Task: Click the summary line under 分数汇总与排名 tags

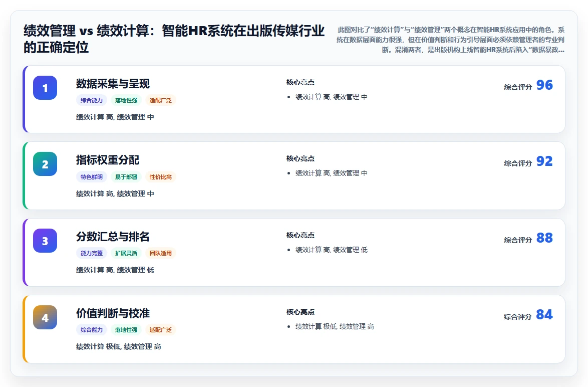Action: pyautogui.click(x=115, y=270)
